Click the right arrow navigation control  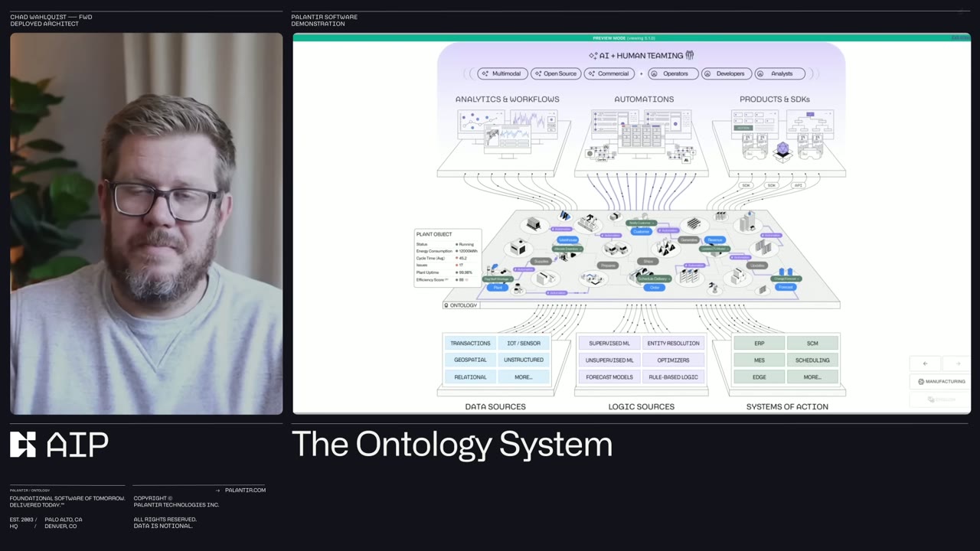(x=958, y=364)
